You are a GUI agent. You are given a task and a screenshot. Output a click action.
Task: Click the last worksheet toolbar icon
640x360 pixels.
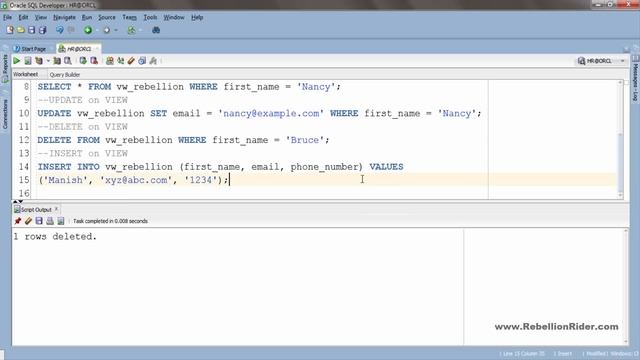tap(153, 61)
